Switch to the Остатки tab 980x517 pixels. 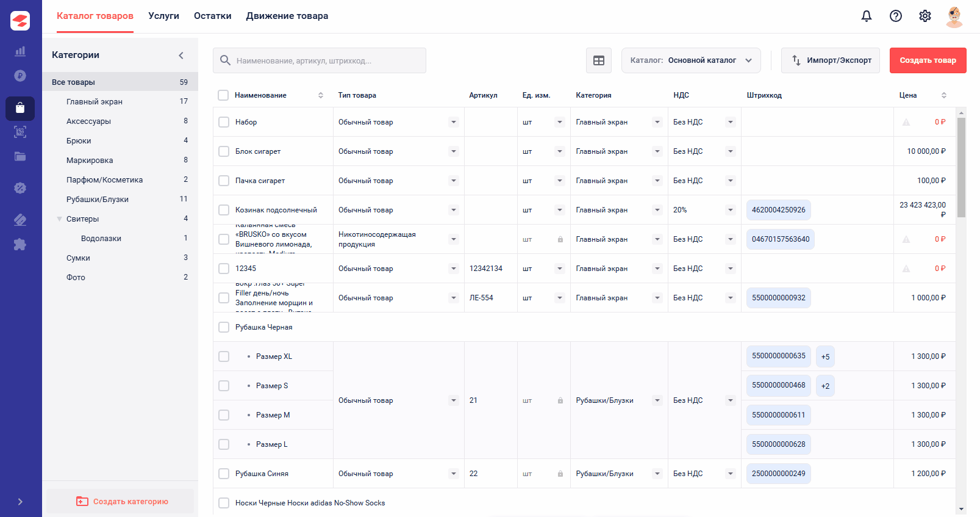213,16
